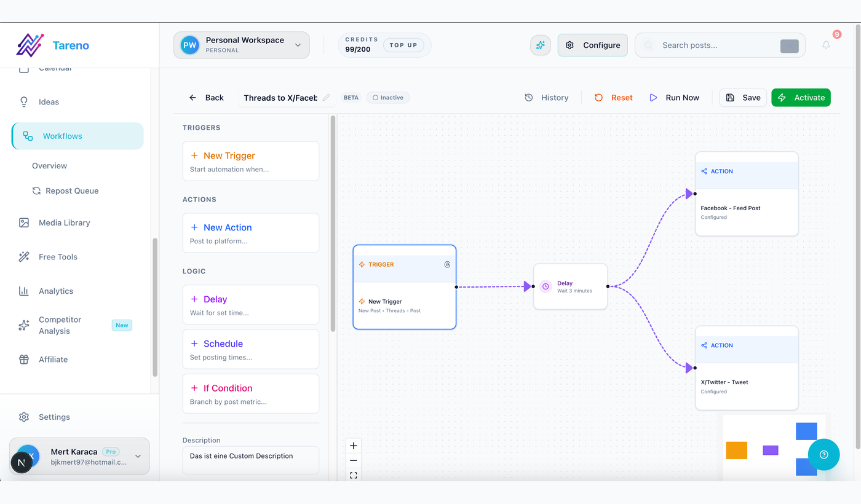Click the sidebar scrollbar

(x=155, y=307)
